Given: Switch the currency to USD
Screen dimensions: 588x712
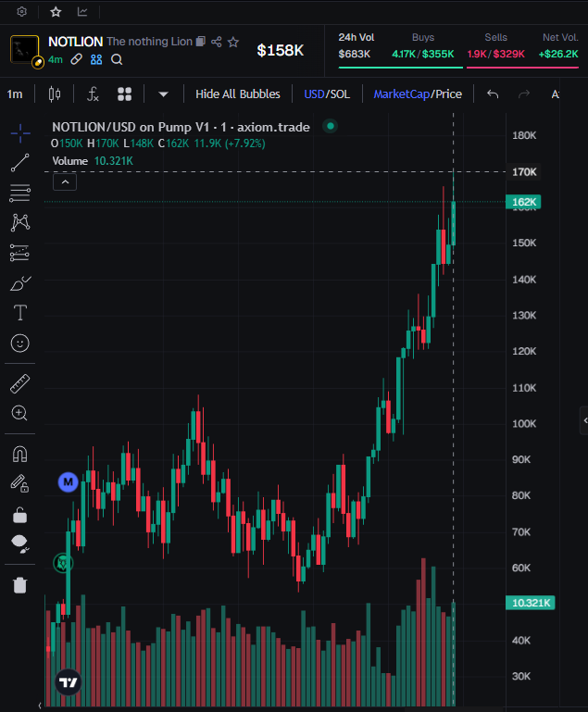Looking at the screenshot, I should 314,94.
